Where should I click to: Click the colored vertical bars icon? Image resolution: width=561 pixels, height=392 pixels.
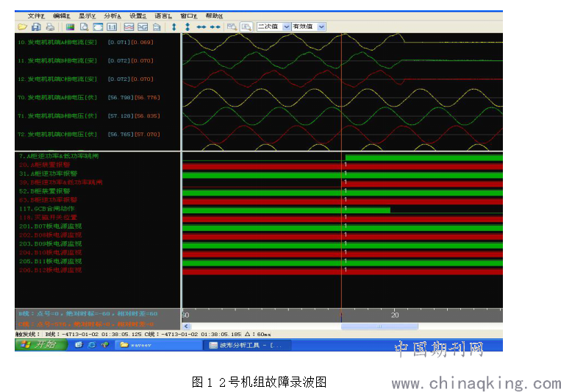click(x=70, y=27)
